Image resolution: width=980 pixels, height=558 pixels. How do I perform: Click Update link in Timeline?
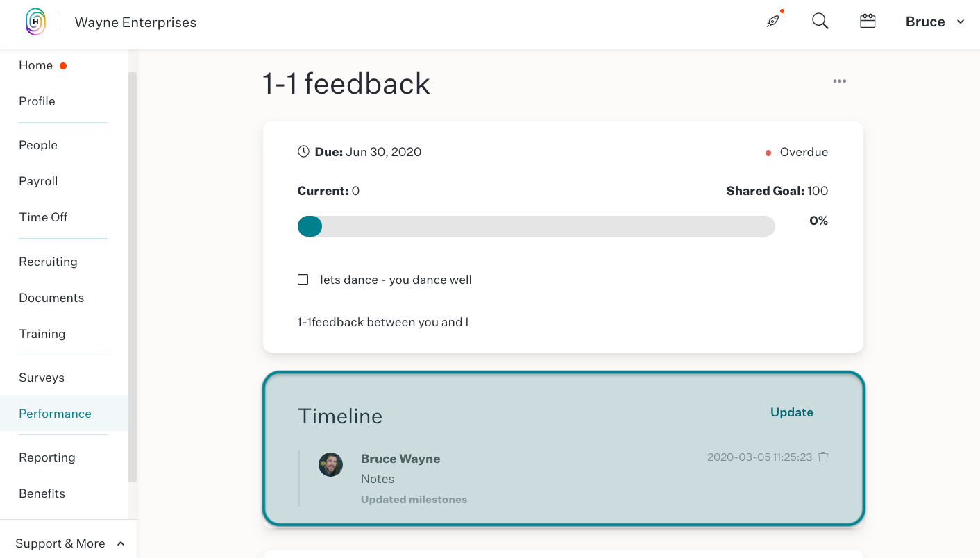click(x=792, y=412)
